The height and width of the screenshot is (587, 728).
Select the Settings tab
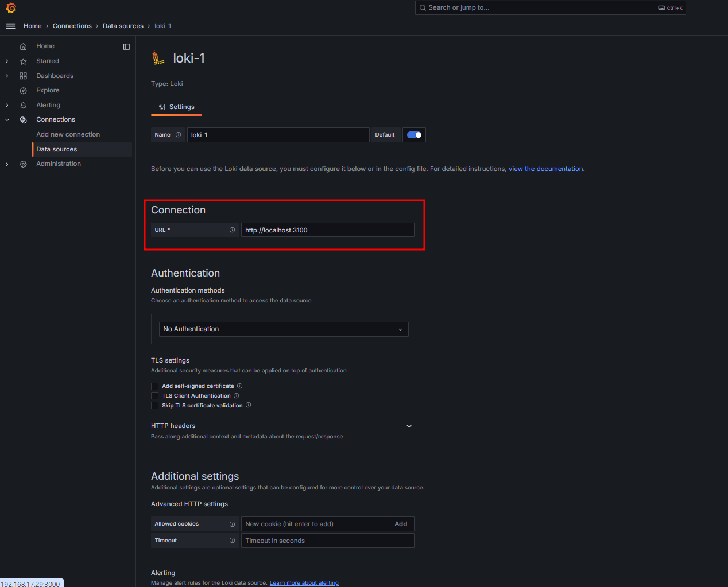coord(176,107)
